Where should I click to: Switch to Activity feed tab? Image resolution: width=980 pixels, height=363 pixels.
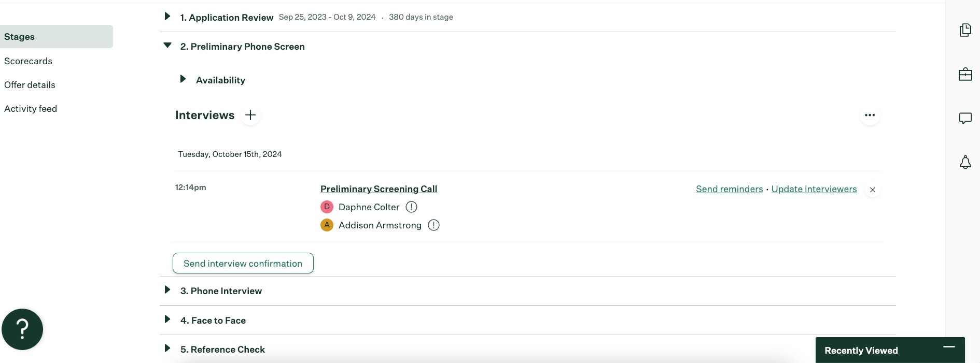click(x=31, y=109)
